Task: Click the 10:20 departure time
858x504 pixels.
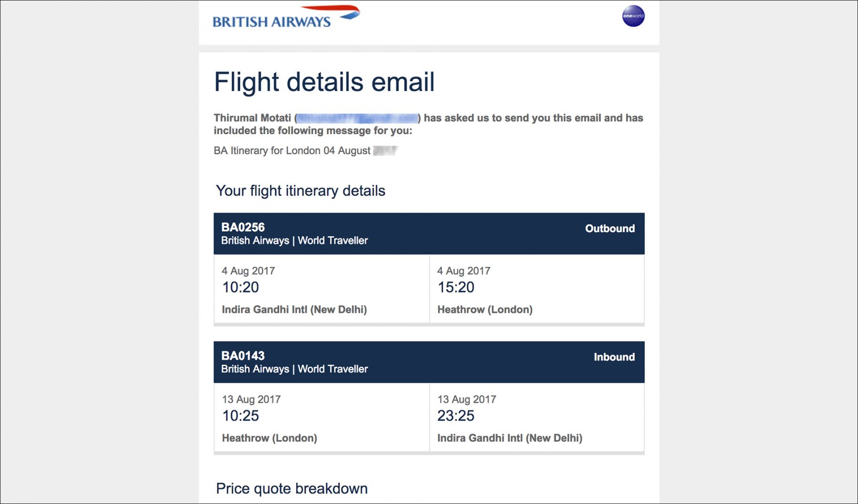Action: pos(241,287)
